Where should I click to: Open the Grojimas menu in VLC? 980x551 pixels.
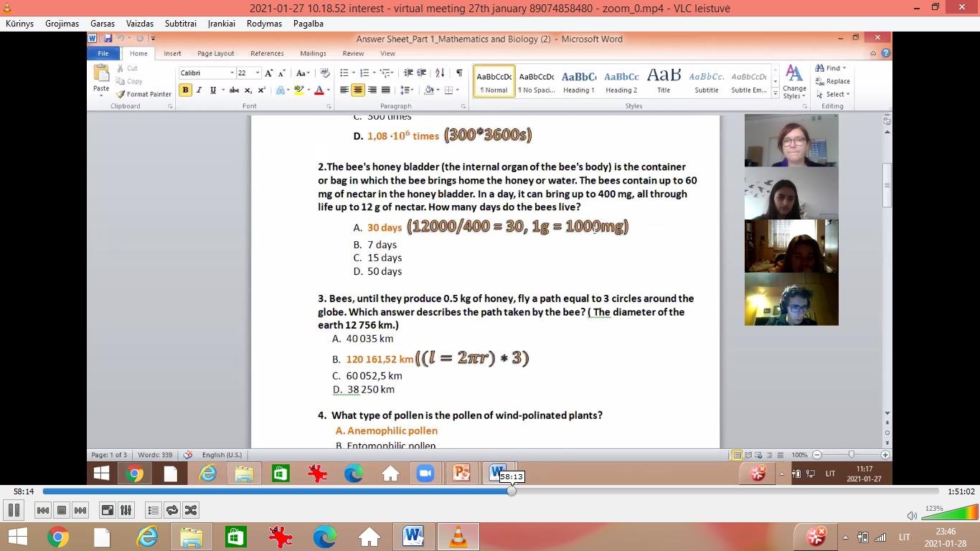click(62, 24)
